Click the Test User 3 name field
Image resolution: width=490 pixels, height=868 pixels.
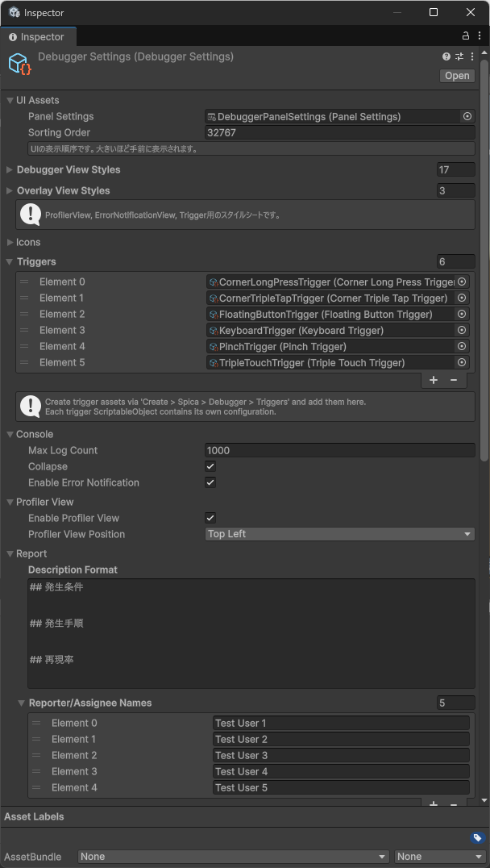click(341, 755)
